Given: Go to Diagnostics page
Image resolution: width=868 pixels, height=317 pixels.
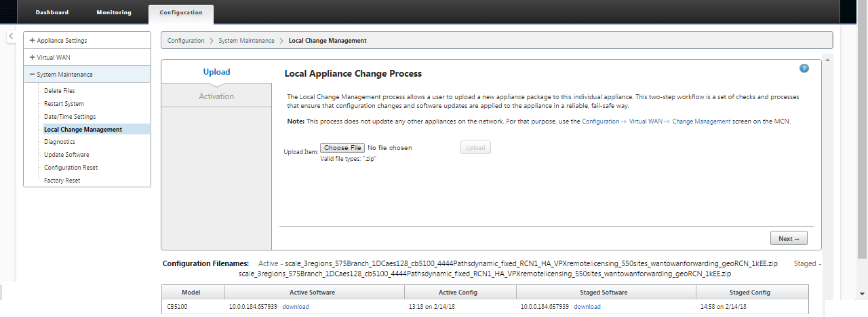Looking at the screenshot, I should pos(60,142).
